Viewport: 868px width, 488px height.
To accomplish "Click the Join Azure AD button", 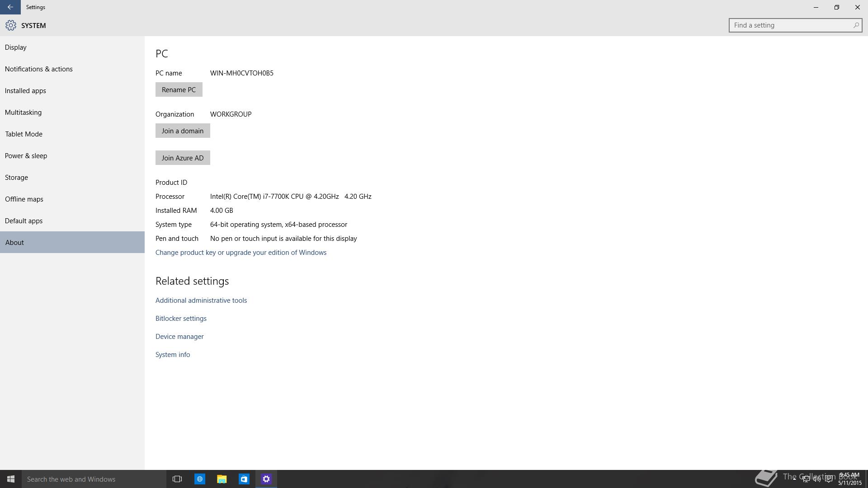I will coord(183,158).
